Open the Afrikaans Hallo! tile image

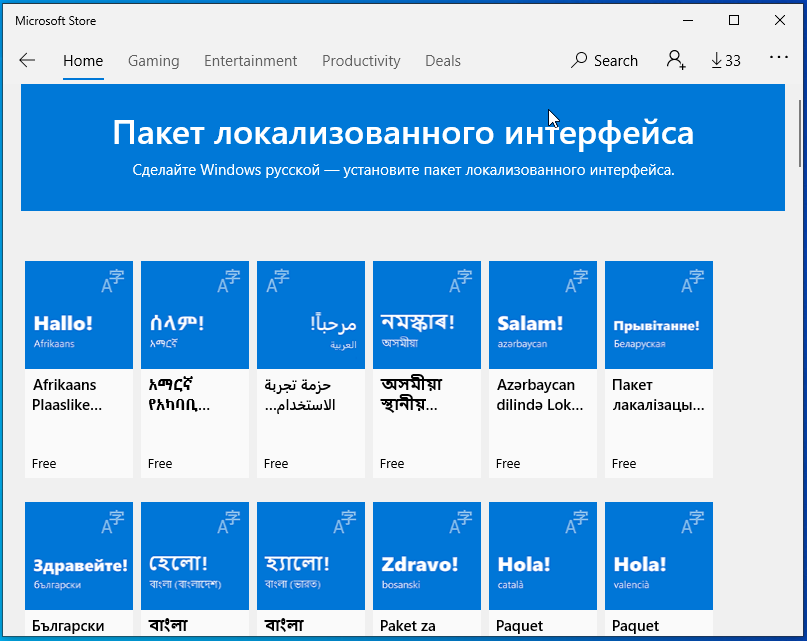point(79,315)
